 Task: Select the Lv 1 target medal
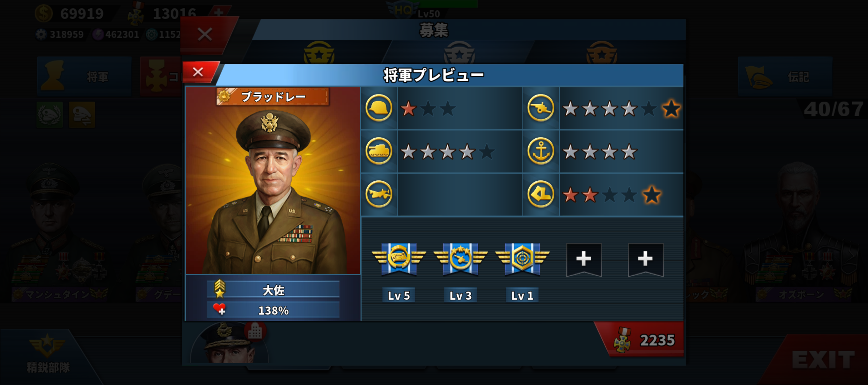click(x=522, y=259)
